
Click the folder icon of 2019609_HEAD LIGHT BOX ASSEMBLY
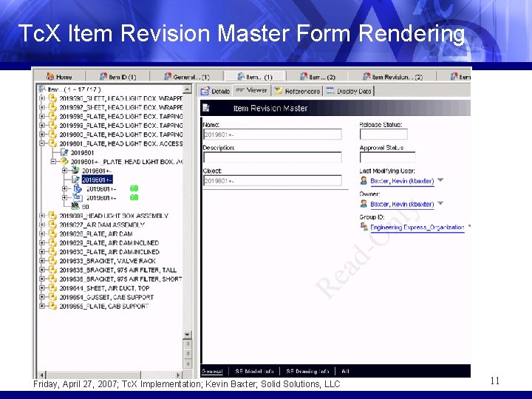[52, 216]
